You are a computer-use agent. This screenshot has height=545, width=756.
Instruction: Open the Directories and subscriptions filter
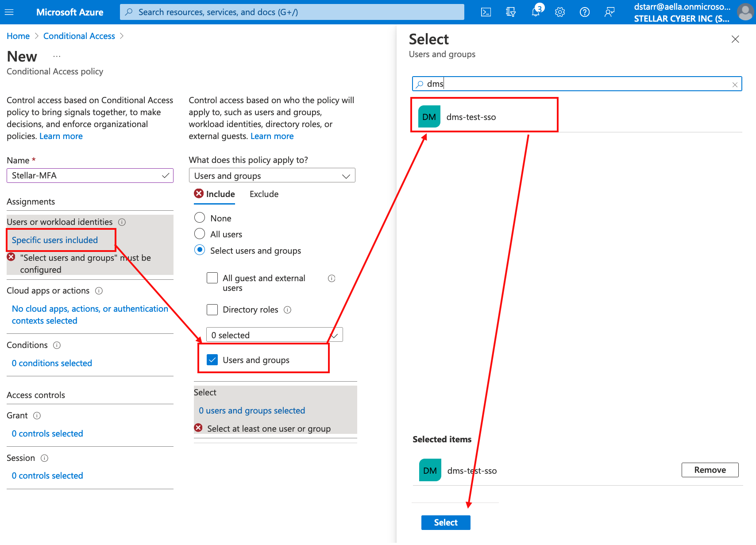(511, 12)
